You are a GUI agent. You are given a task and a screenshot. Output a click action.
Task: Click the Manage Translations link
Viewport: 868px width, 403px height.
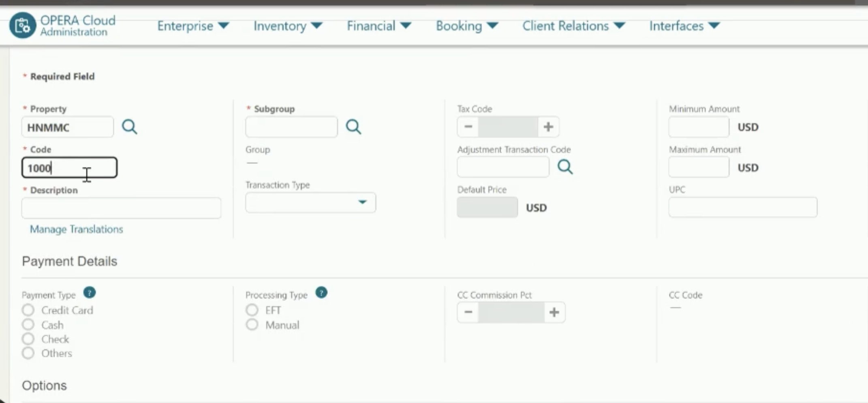tap(77, 229)
